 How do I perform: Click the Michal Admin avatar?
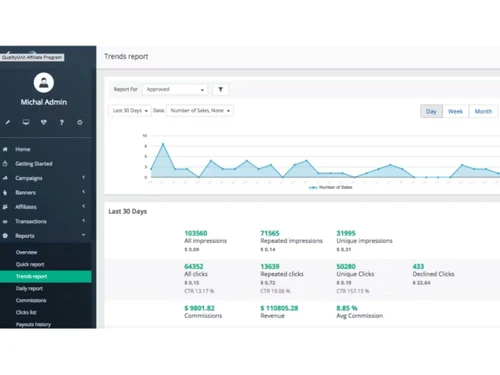pyautogui.click(x=44, y=82)
